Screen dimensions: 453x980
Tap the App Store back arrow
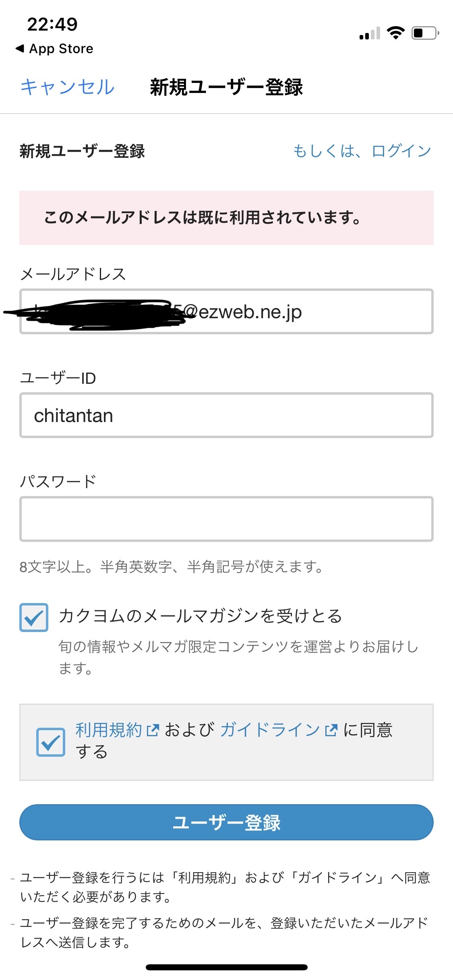(20, 49)
